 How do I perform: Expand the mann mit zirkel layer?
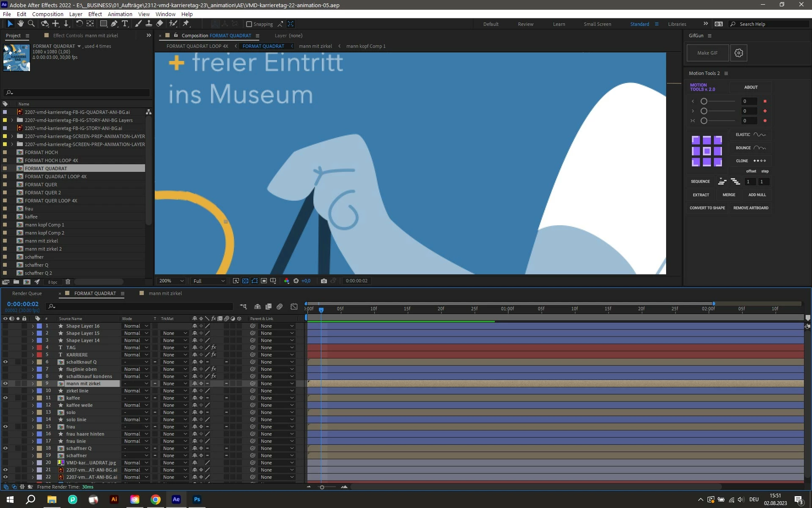33,384
